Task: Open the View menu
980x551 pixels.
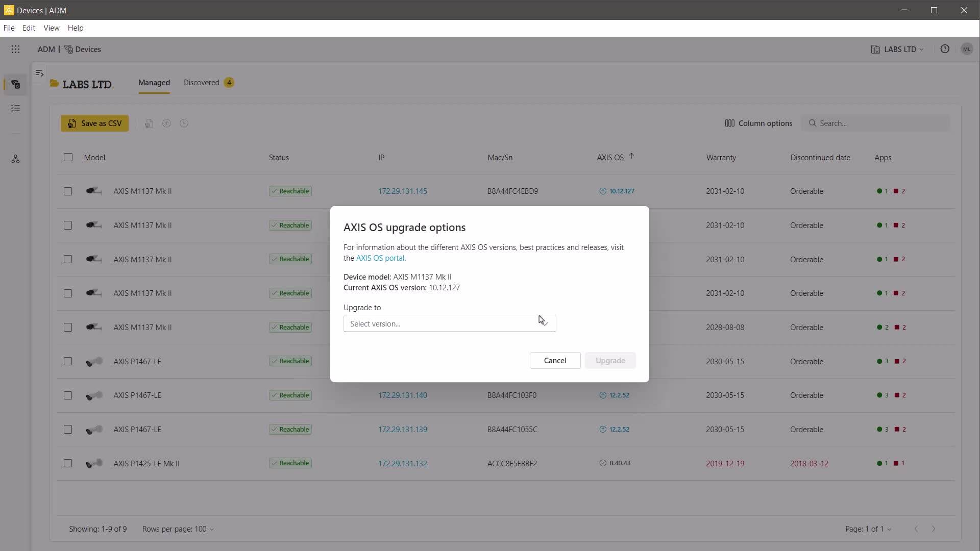Action: (x=51, y=28)
